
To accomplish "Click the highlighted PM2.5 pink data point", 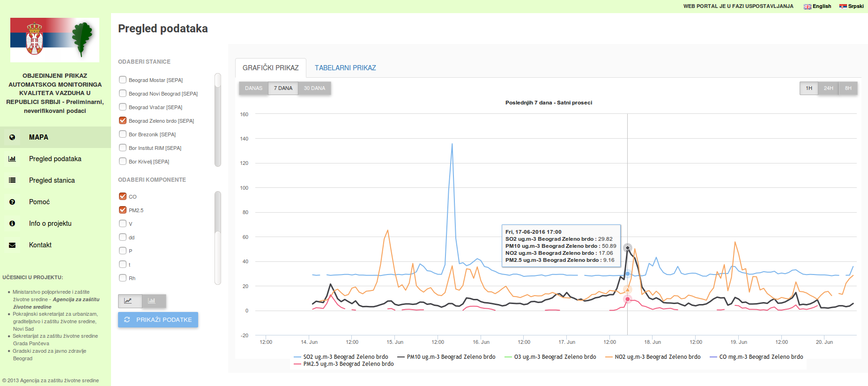I will (x=628, y=299).
